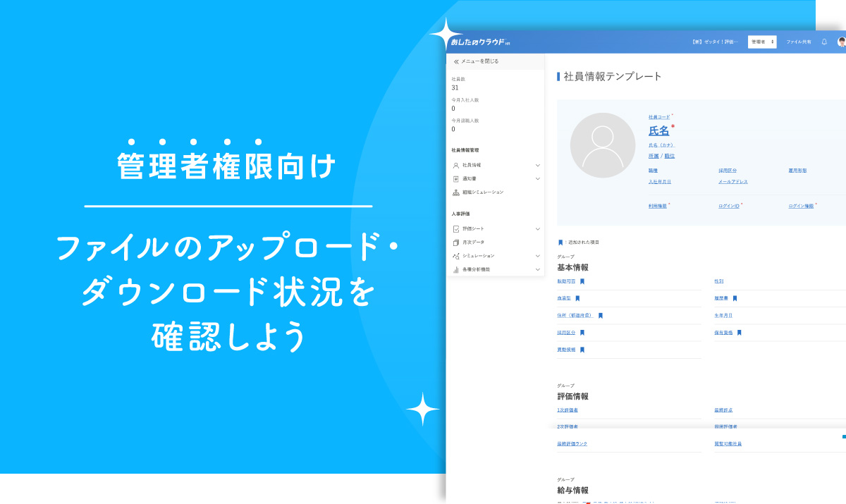Click the 組織シミュレーション org-chart icon
The width and height of the screenshot is (846, 504).
[456, 192]
